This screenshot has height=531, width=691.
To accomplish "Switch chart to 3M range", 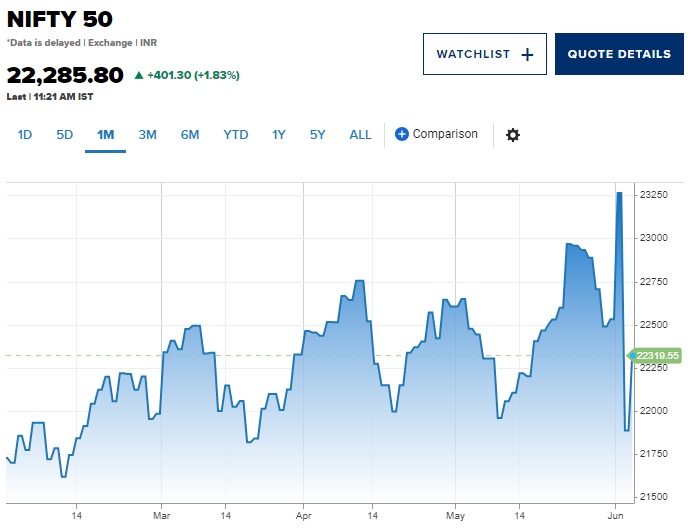I will pos(147,135).
